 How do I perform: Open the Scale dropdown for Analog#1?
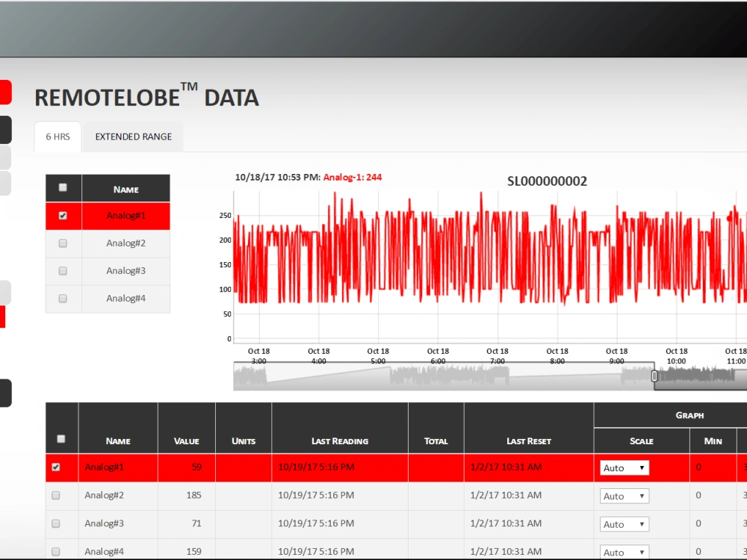point(624,468)
